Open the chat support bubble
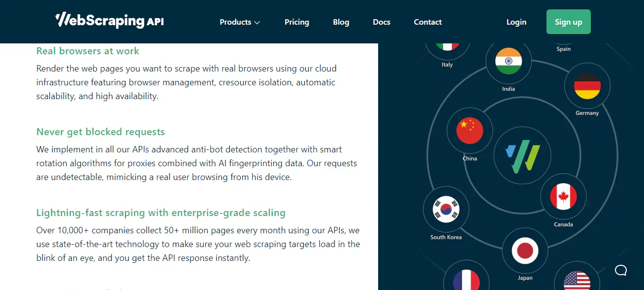 620,270
